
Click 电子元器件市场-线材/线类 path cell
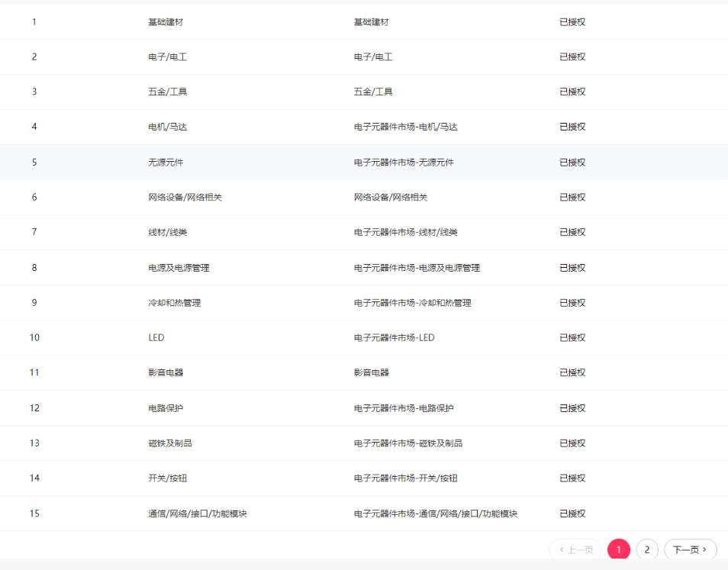point(405,233)
